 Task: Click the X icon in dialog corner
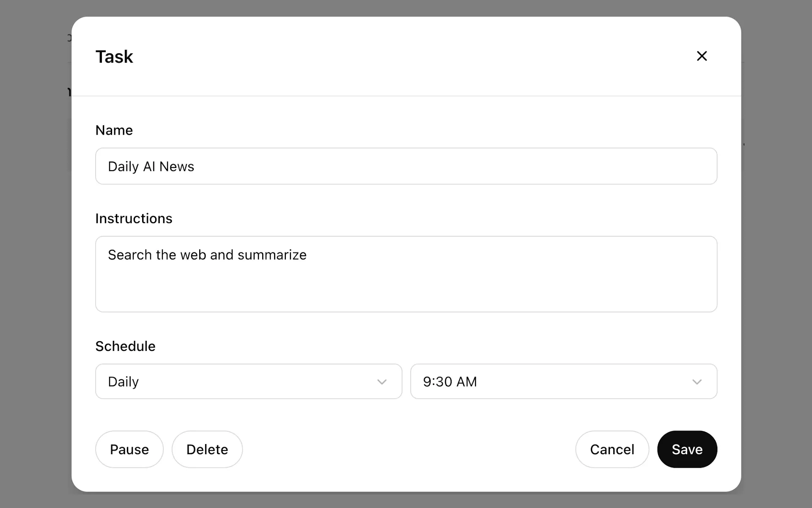[702, 56]
